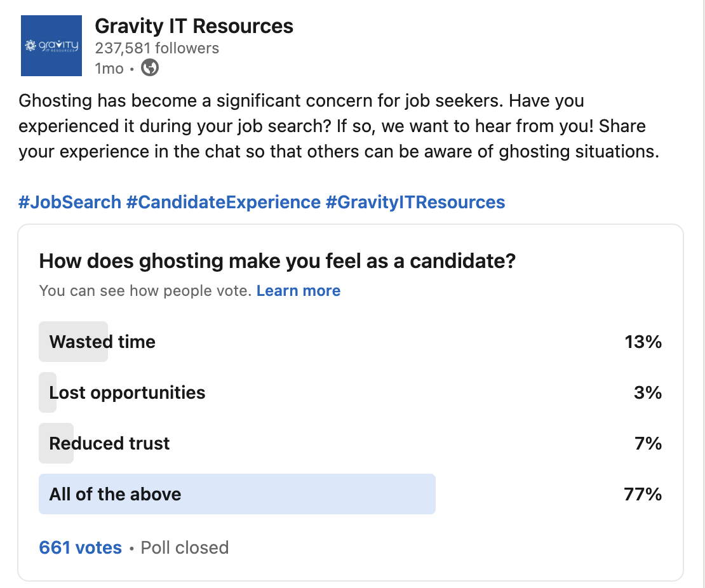Image resolution: width=705 pixels, height=588 pixels.
Task: Click the 77% result percentage
Action: point(643,494)
